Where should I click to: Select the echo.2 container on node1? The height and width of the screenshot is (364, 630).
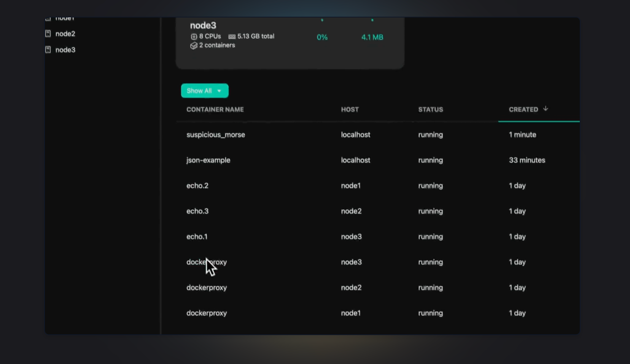click(x=197, y=185)
